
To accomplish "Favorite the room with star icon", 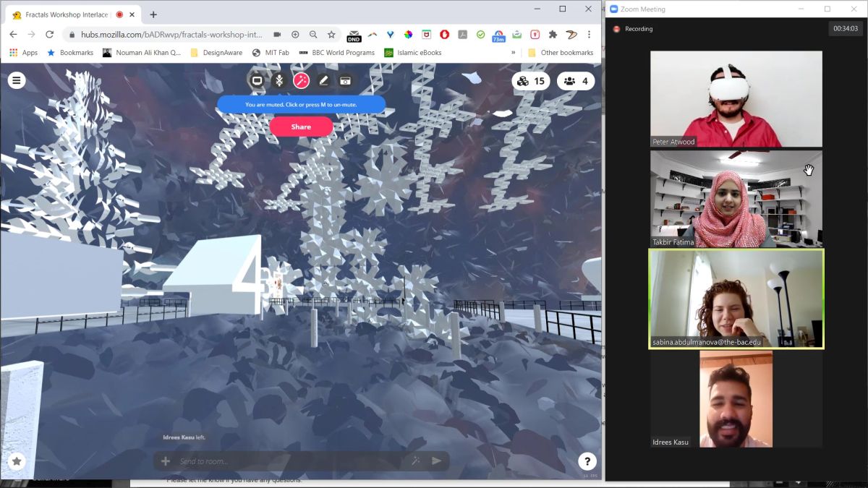I will click(x=16, y=461).
